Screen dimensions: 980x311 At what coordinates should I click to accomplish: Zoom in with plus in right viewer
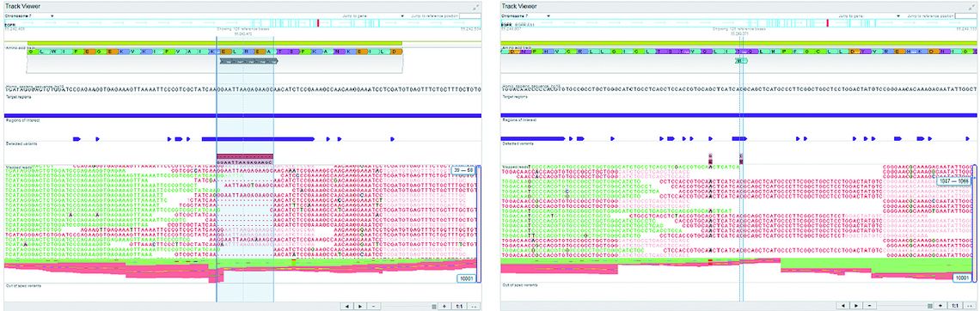[x=940, y=306]
